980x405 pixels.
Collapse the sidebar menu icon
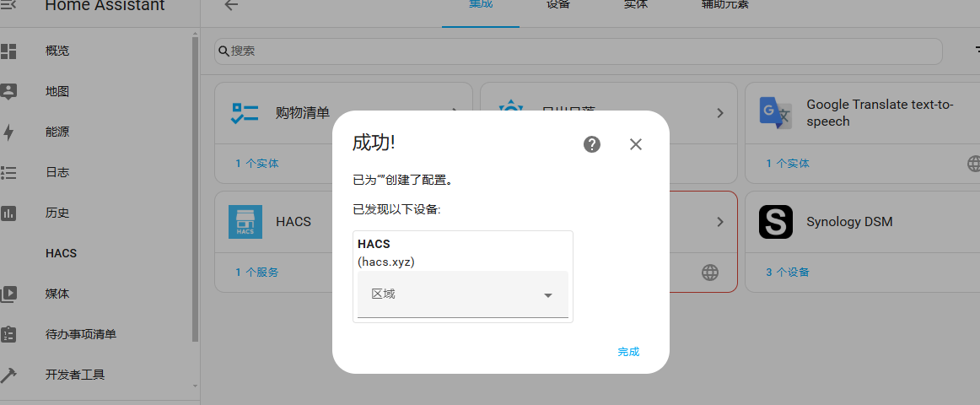(x=8, y=5)
